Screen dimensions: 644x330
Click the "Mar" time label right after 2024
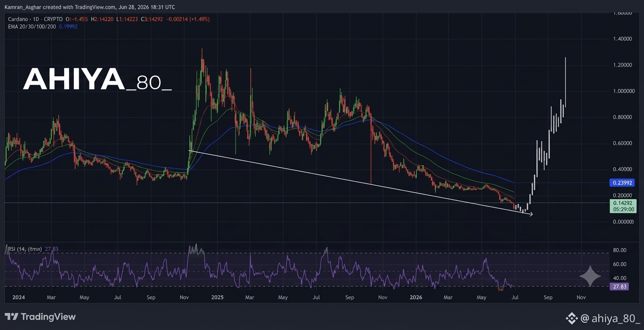click(51, 297)
